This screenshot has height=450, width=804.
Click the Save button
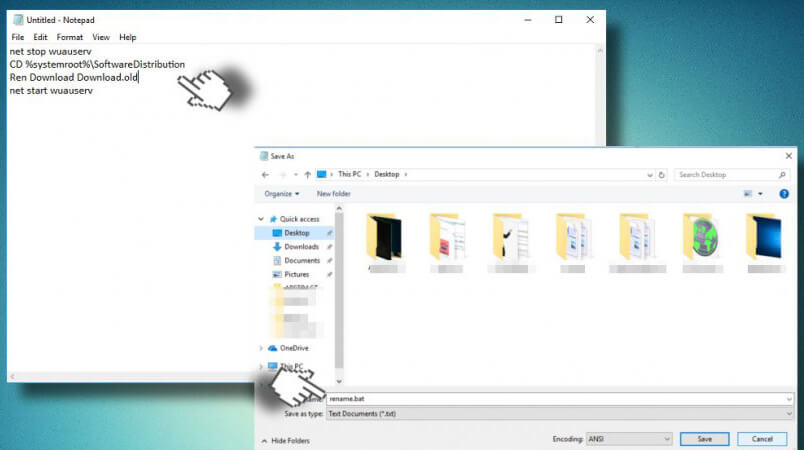tap(704, 439)
